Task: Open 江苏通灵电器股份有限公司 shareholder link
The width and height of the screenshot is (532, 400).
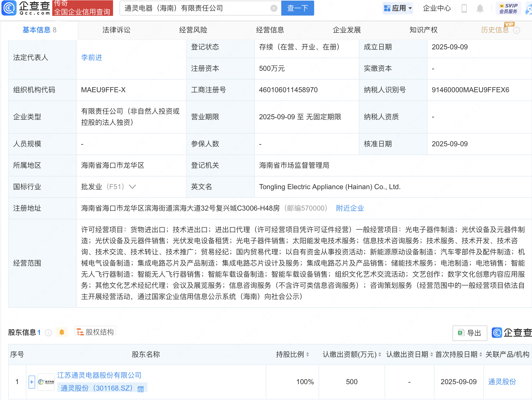Action: 99,375
